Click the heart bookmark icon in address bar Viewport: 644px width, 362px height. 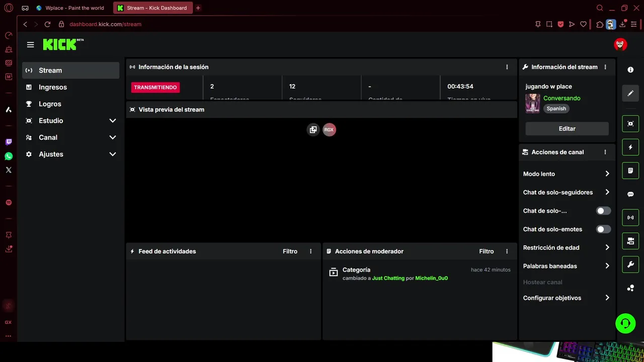[x=584, y=24]
